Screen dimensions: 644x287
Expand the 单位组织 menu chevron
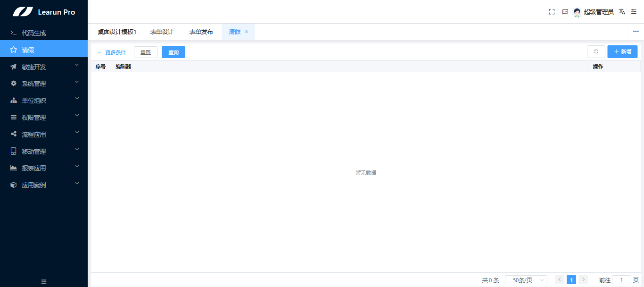(77, 99)
